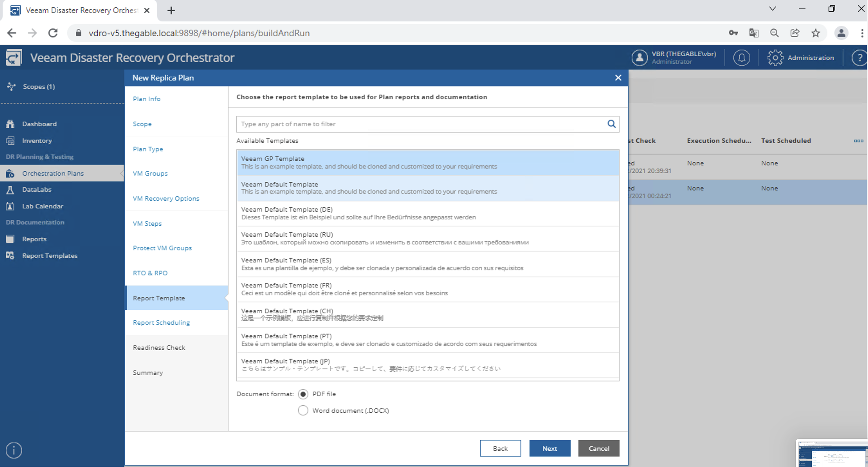Go to the RTO & RPO step
Viewport: 868px width, 467px height.
pos(150,273)
